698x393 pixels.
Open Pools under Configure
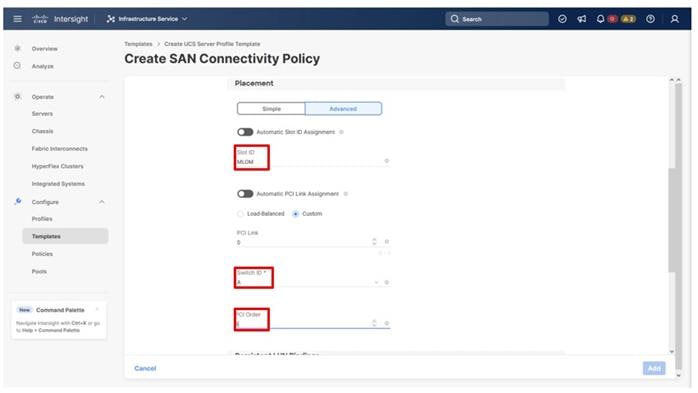[x=39, y=271]
